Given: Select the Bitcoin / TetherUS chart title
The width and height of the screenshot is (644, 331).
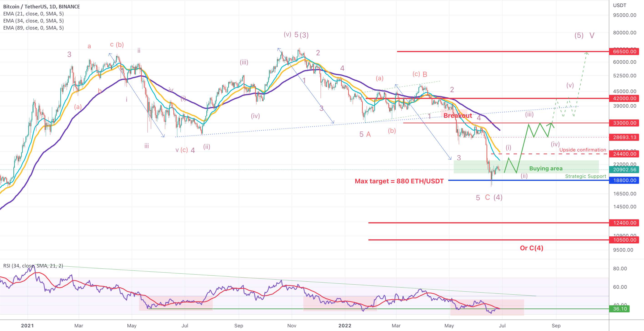Looking at the screenshot, I should pos(41,7).
